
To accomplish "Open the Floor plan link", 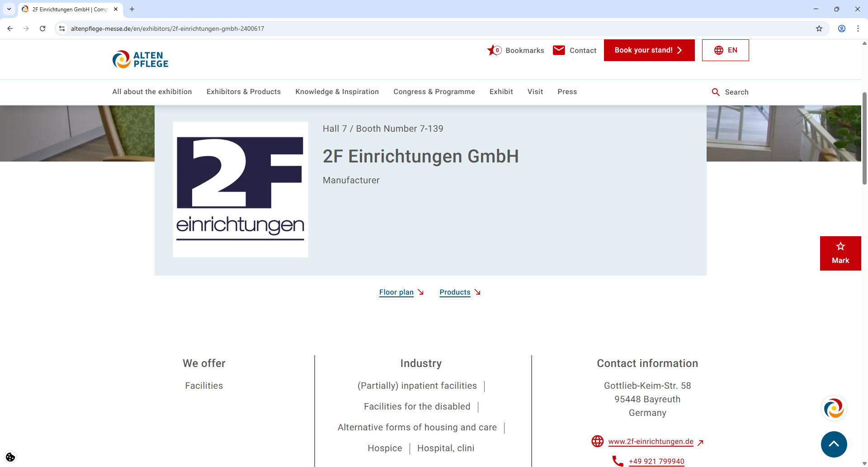I will [x=396, y=292].
